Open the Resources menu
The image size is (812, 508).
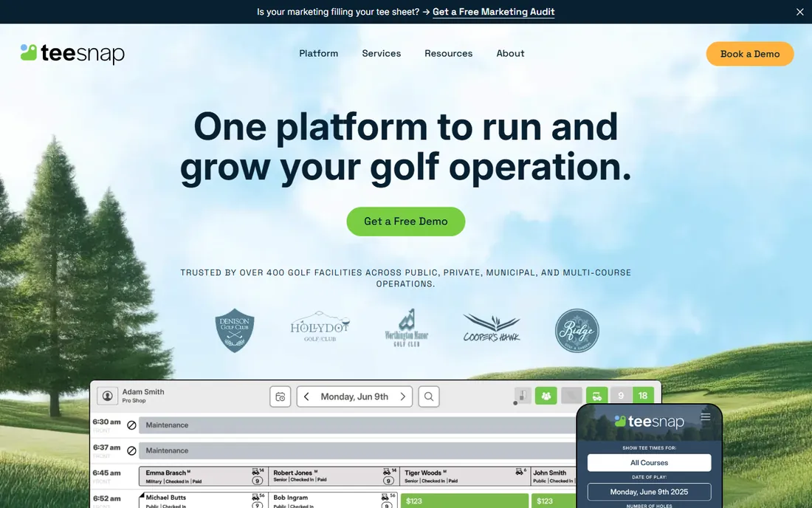[x=449, y=53]
